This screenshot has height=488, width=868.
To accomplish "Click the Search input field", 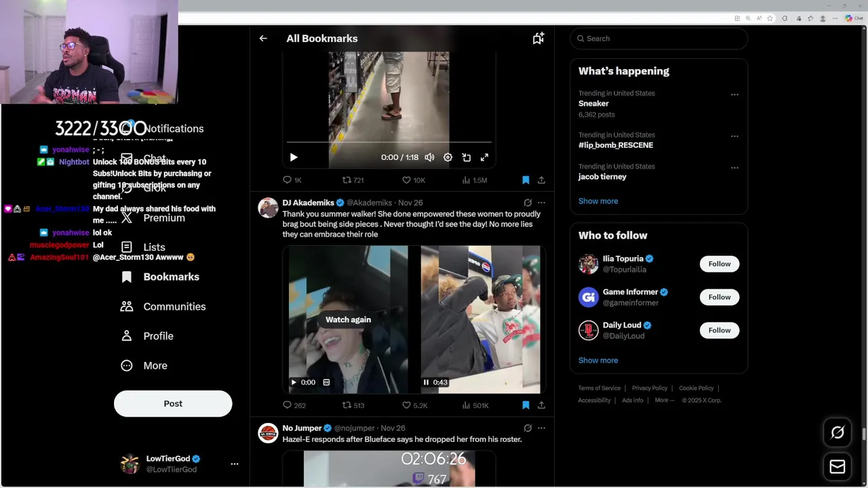I will (658, 39).
